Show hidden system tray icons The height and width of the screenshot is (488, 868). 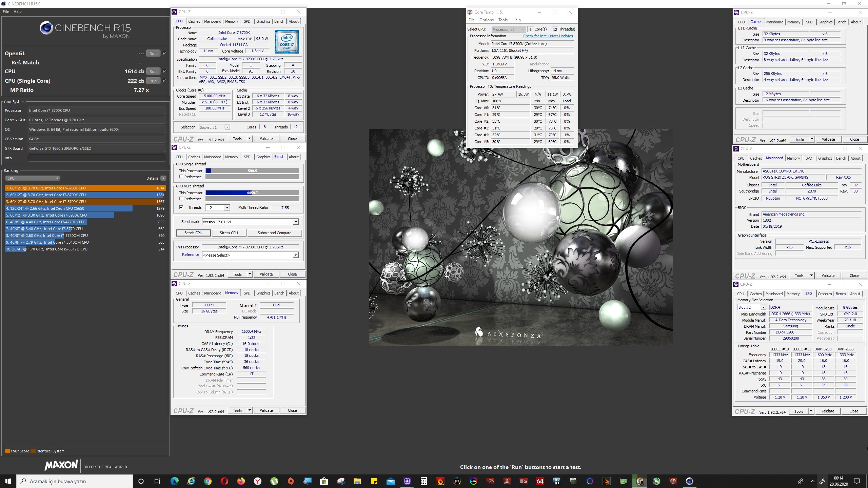(x=813, y=481)
